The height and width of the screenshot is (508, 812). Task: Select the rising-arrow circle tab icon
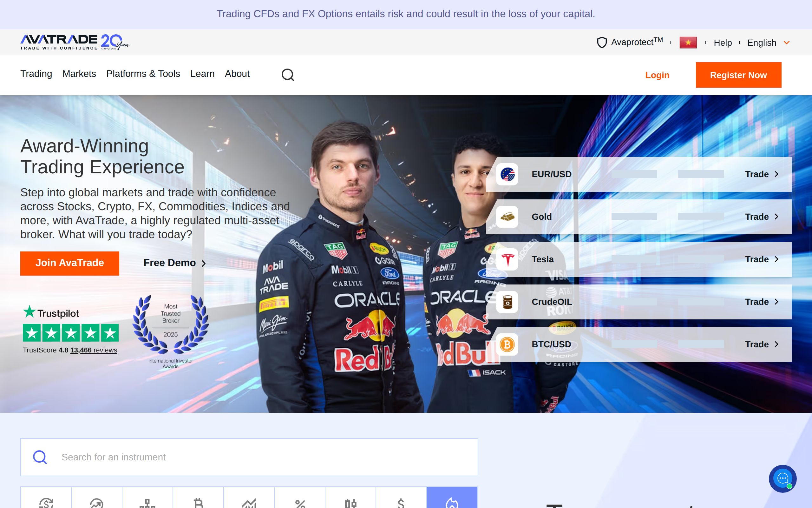(x=97, y=503)
